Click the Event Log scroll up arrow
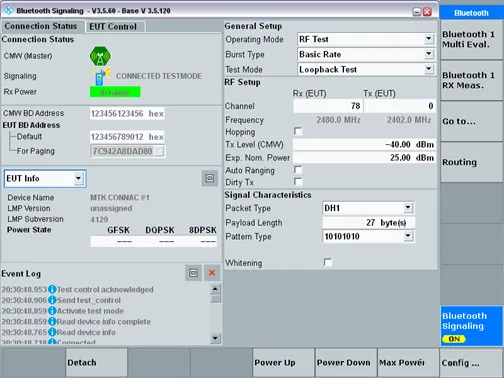 (x=215, y=289)
